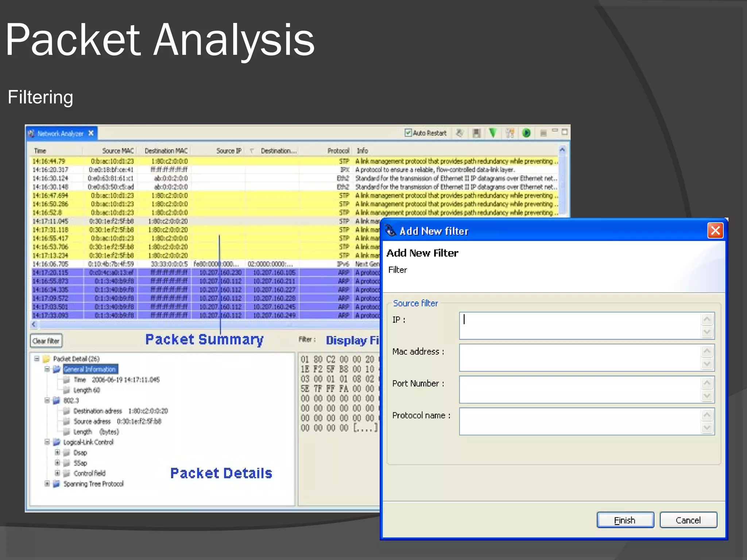Click the Spanning Tree Protocol folder icon

[x=56, y=484]
